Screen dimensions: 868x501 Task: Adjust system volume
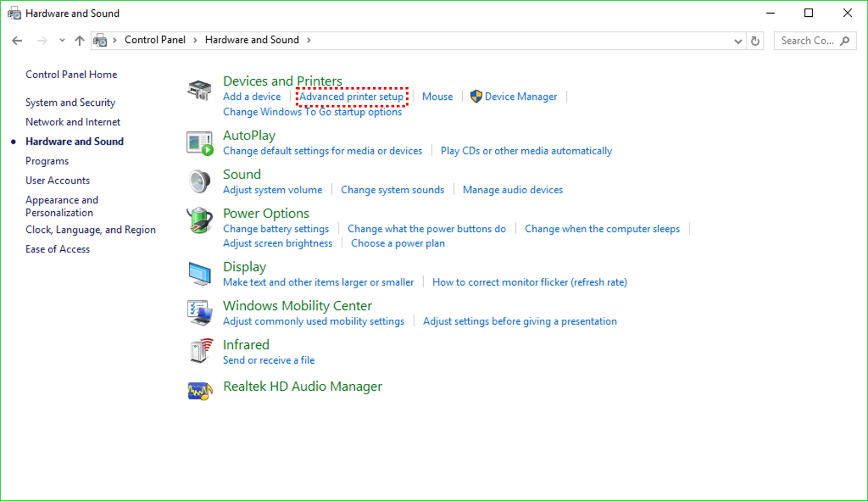[x=272, y=190]
